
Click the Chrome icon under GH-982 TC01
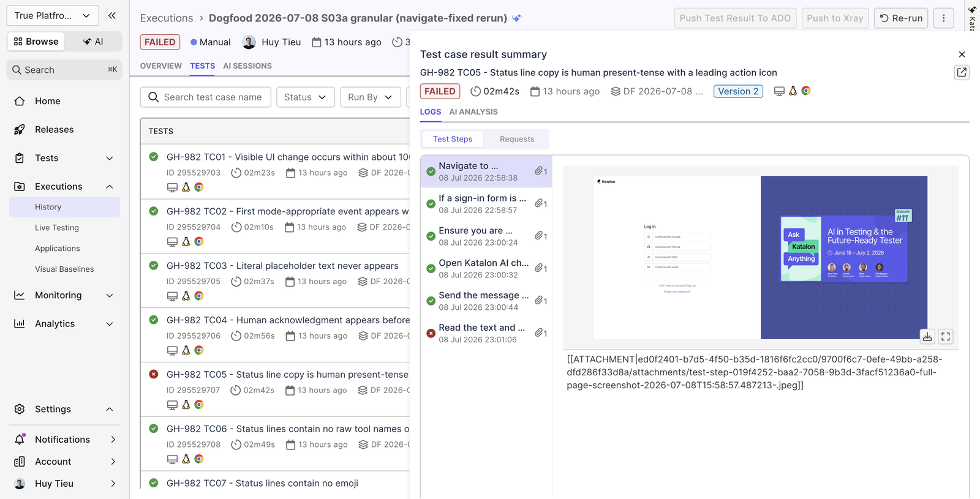pyautogui.click(x=199, y=187)
